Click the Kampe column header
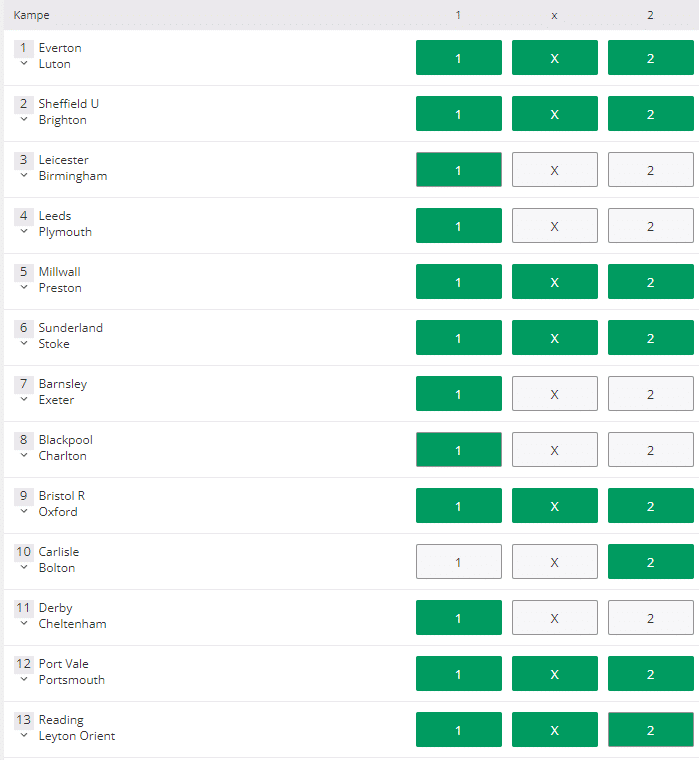699x760 pixels. pos(32,15)
